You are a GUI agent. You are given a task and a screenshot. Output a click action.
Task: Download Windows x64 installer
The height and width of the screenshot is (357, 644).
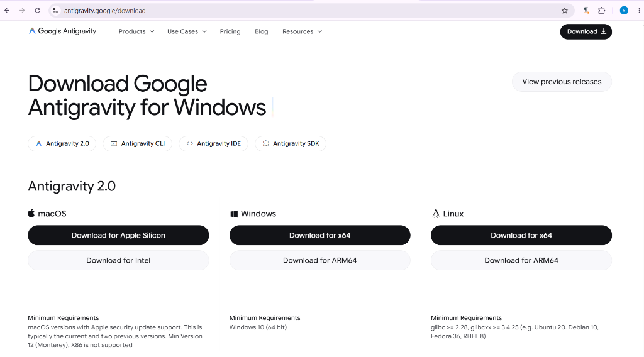pyautogui.click(x=319, y=235)
